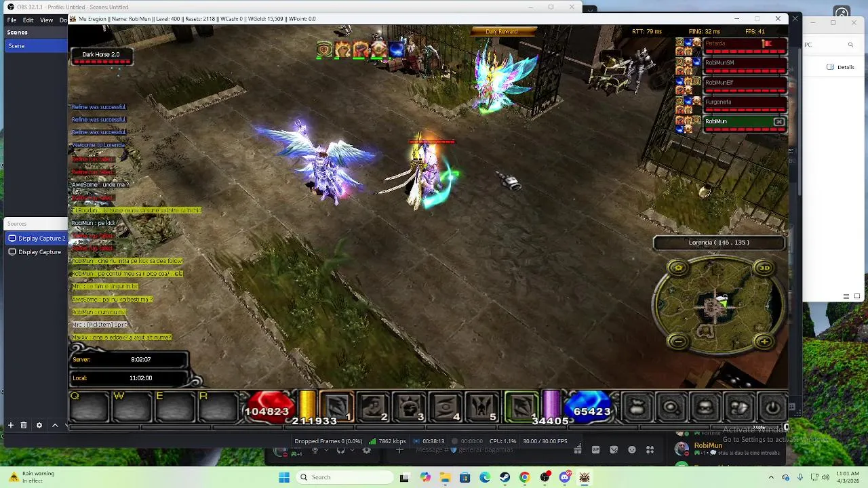The image size is (868, 488).
Task: Select party member Petarda
Action: tap(745, 47)
